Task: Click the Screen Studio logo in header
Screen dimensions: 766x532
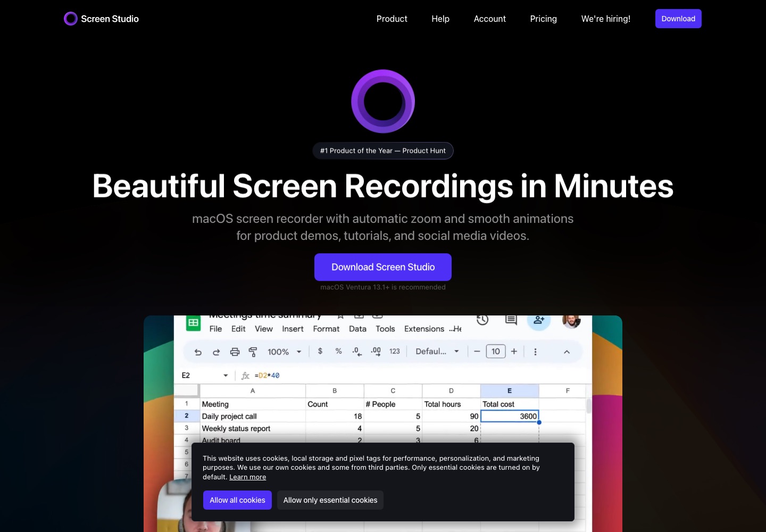Action: coord(101,19)
